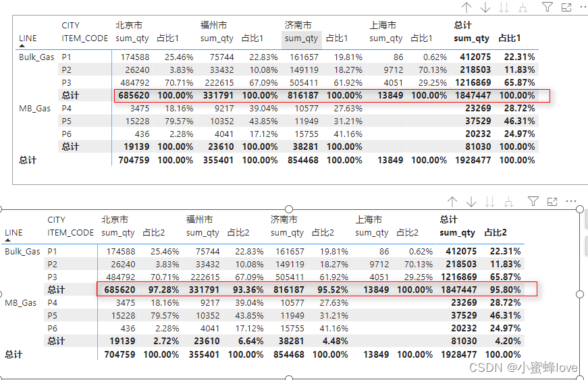Click 355401 grand total in top matrix
This screenshot has width=588, height=380.
click(x=218, y=160)
